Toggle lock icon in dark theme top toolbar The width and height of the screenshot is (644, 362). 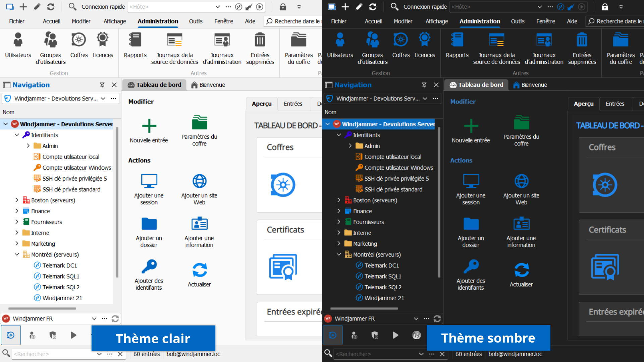coord(605,7)
